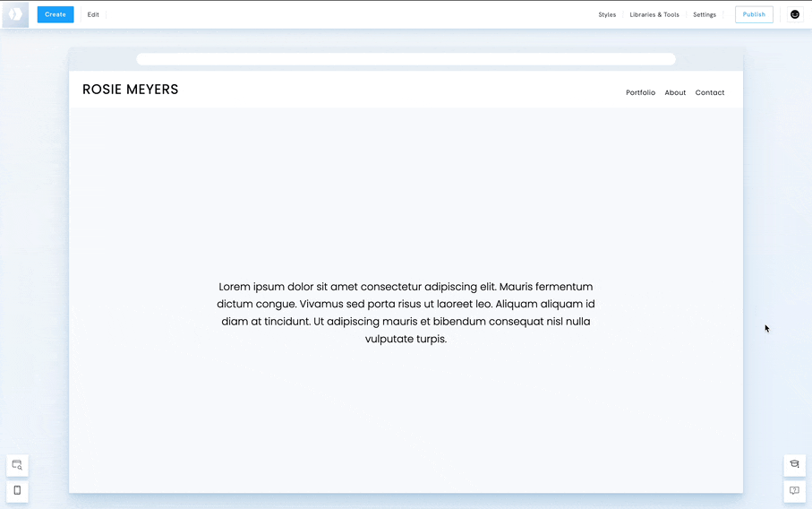Open the Settings menu
The height and width of the screenshot is (509, 812).
point(705,15)
